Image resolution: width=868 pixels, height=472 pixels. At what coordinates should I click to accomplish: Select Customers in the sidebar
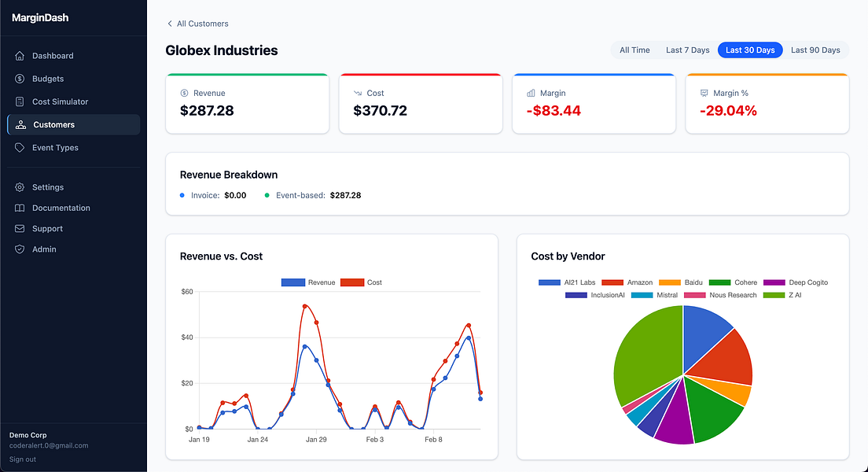(x=74, y=124)
